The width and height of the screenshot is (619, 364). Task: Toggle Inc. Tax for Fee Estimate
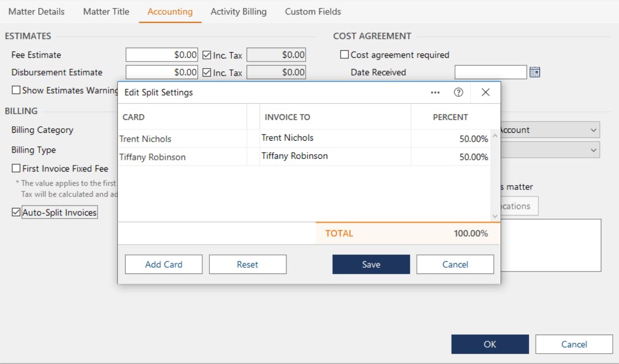(207, 55)
